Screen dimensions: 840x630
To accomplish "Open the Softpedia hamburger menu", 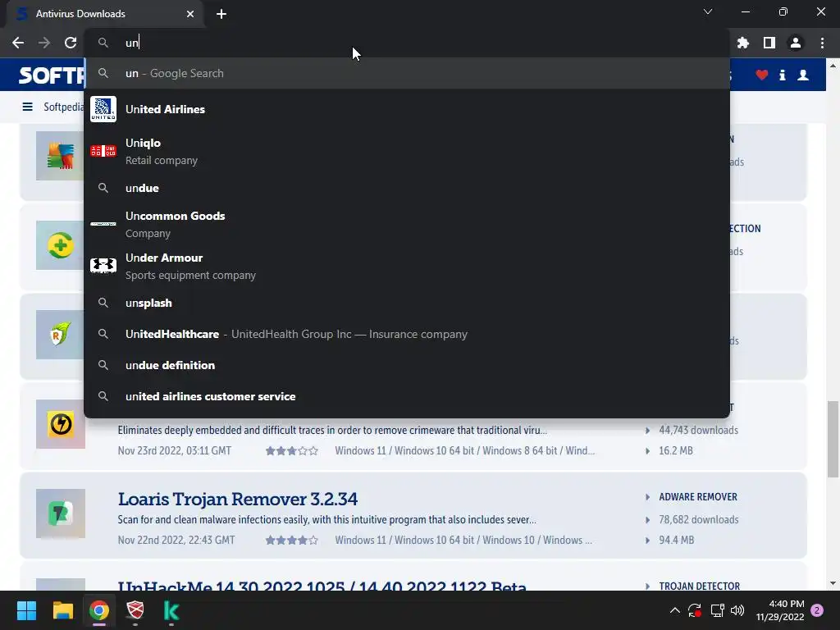I will [x=27, y=107].
